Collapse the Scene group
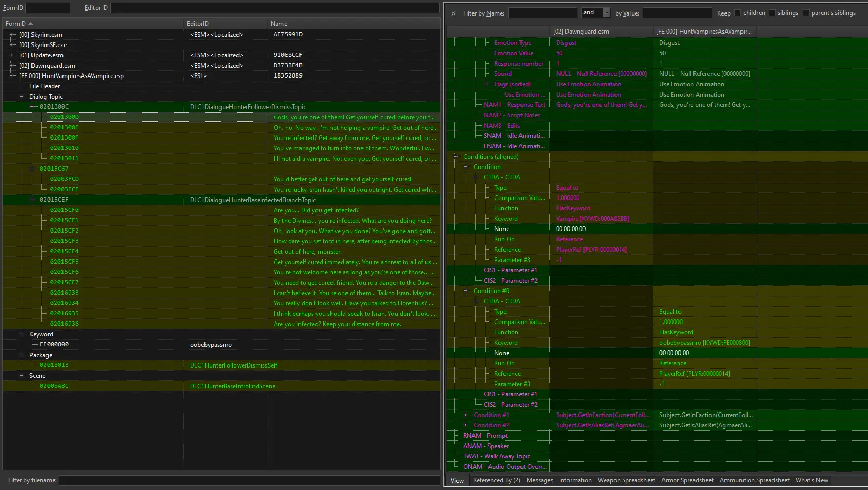Viewport: 868px width, 490px height. tap(21, 376)
